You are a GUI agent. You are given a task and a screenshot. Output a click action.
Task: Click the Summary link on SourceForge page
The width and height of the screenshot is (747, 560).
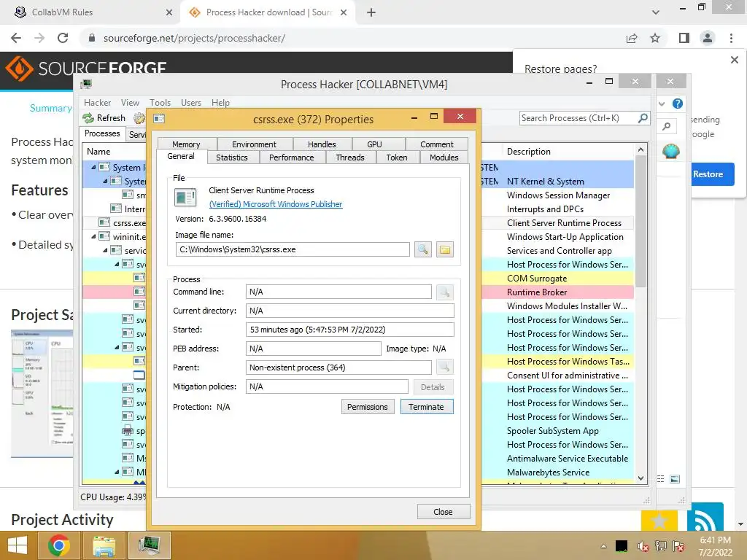(x=50, y=108)
